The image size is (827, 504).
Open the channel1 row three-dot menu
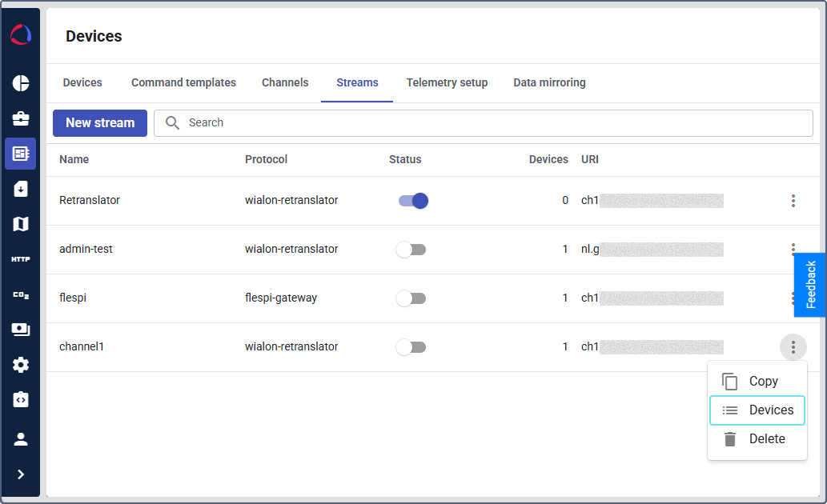click(x=793, y=347)
